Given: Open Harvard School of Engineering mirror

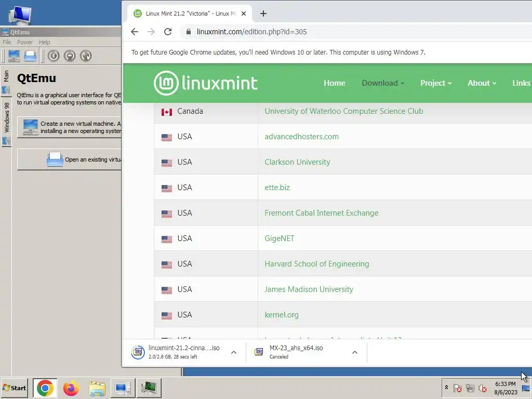Looking at the screenshot, I should pos(316,264).
